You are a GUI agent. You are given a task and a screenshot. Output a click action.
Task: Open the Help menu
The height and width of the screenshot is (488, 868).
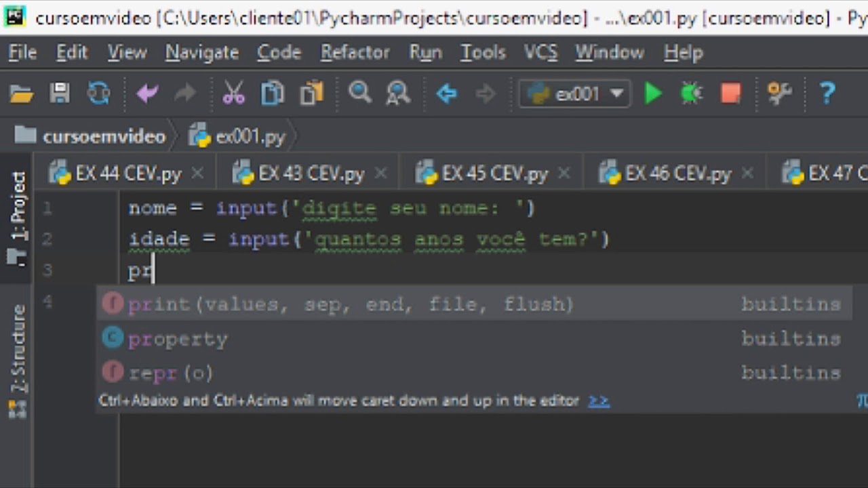click(x=683, y=52)
